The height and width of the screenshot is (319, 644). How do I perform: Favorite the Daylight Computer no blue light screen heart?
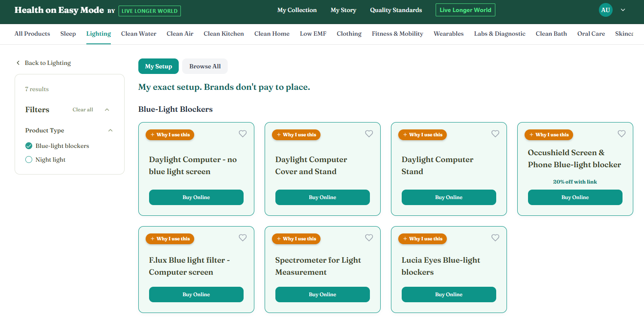pyautogui.click(x=243, y=134)
